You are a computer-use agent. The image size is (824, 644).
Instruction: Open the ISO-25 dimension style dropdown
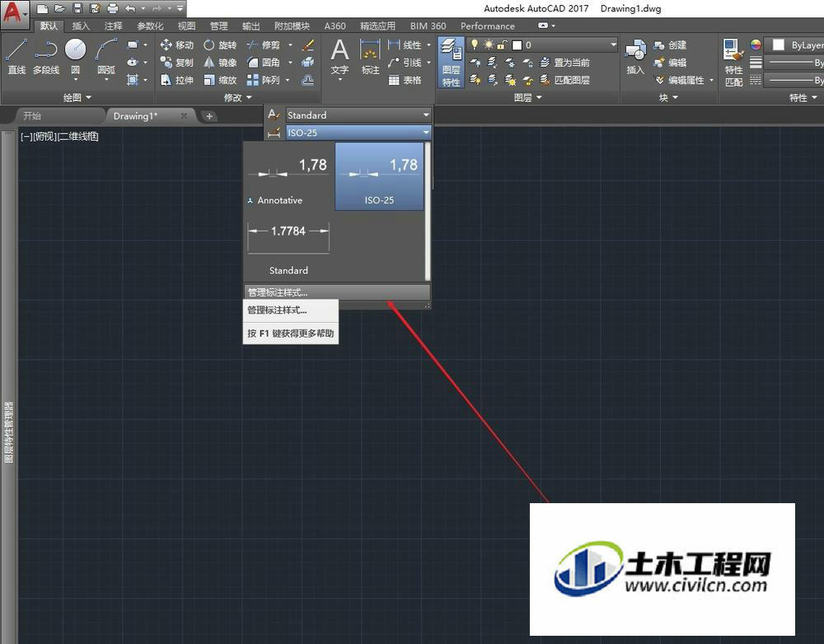point(358,133)
